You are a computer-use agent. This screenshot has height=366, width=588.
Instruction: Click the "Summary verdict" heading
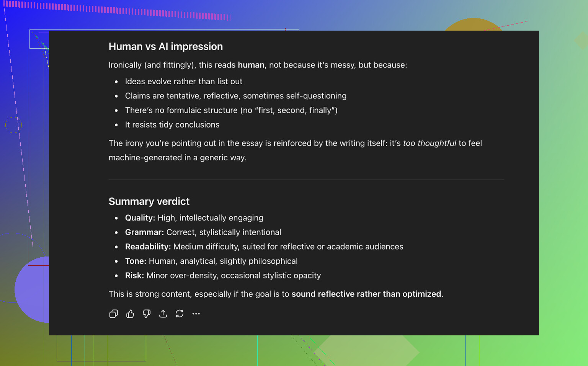pyautogui.click(x=149, y=201)
